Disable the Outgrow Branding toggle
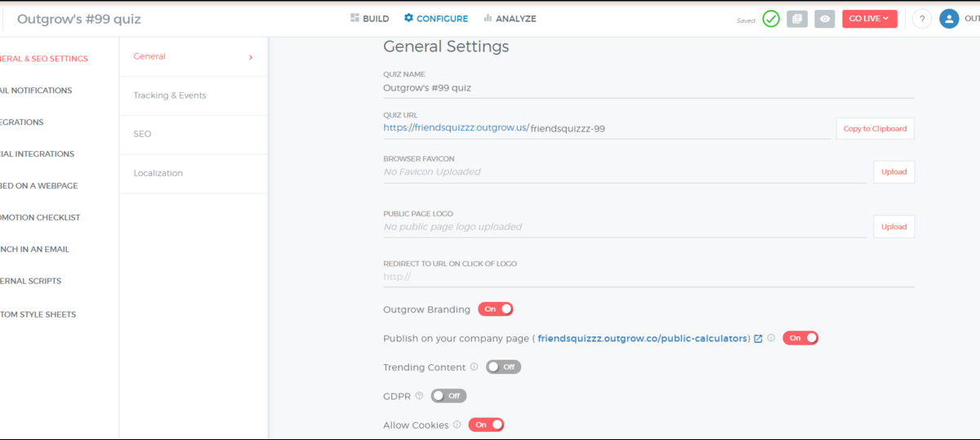 [495, 309]
